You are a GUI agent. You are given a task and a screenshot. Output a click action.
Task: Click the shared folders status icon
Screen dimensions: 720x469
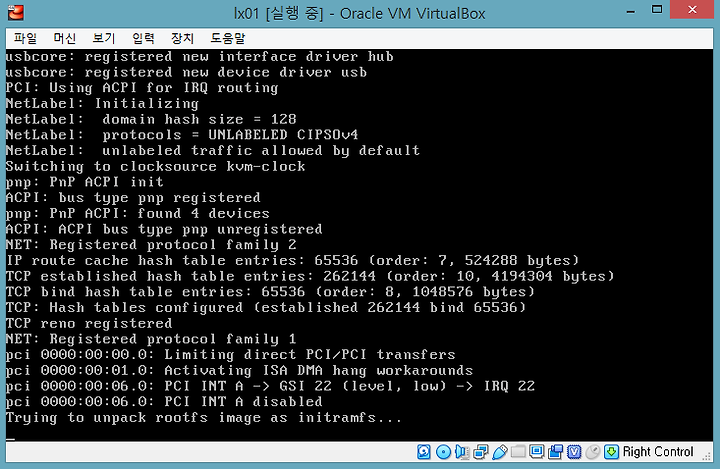point(518,452)
